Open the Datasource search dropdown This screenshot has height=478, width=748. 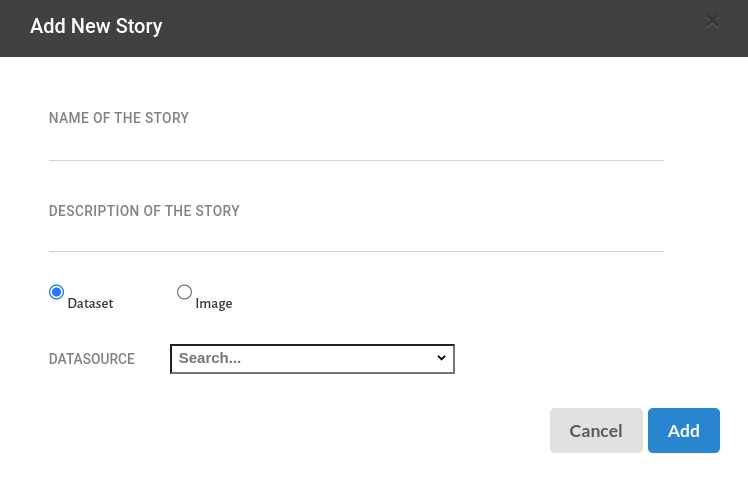coord(312,358)
